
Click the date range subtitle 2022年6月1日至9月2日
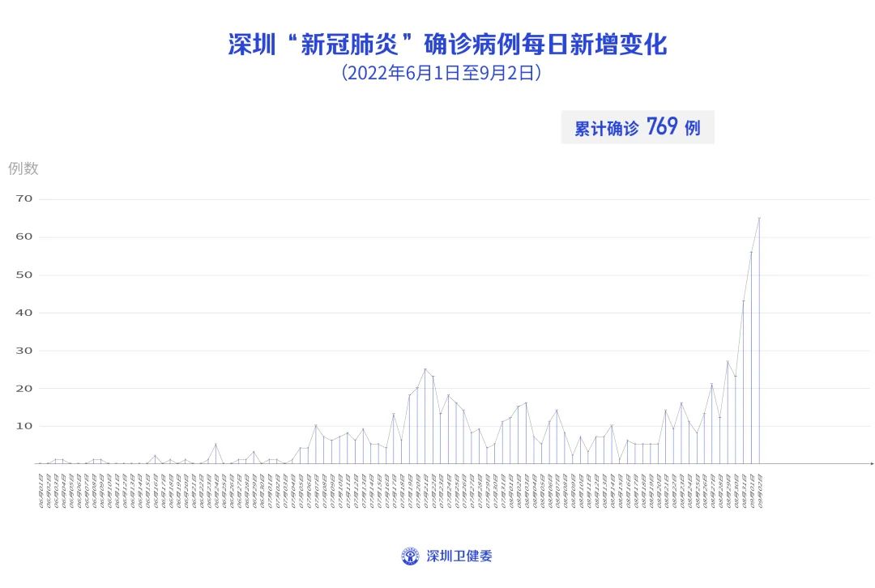[x=441, y=74]
